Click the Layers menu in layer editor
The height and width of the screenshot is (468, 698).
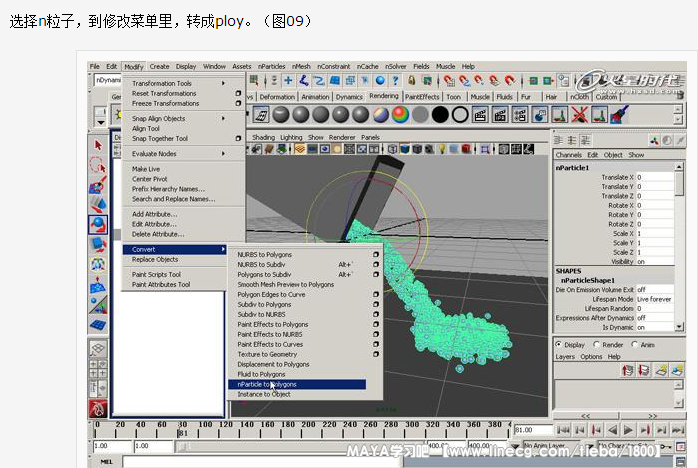565,357
